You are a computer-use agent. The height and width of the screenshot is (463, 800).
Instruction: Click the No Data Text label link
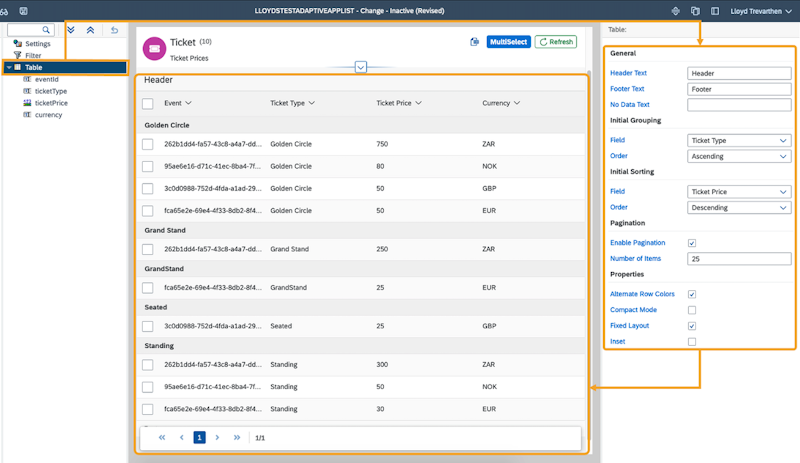click(630, 105)
